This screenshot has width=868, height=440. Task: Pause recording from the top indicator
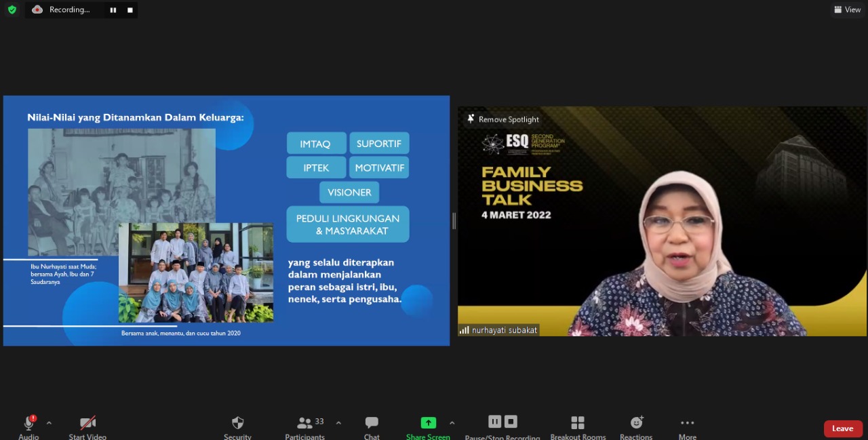point(113,10)
